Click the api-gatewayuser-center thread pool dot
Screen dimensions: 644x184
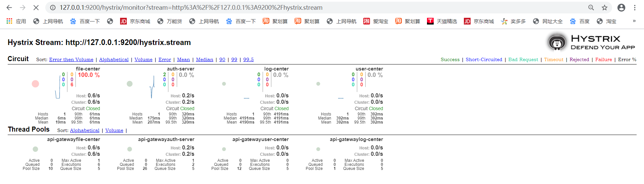click(224, 149)
